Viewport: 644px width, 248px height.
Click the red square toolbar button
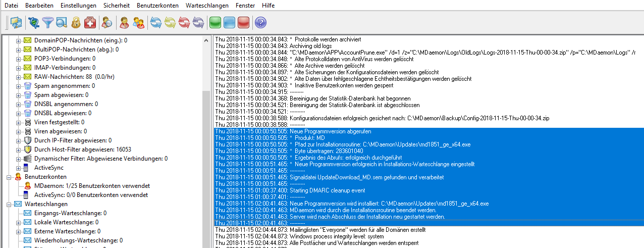click(x=243, y=22)
